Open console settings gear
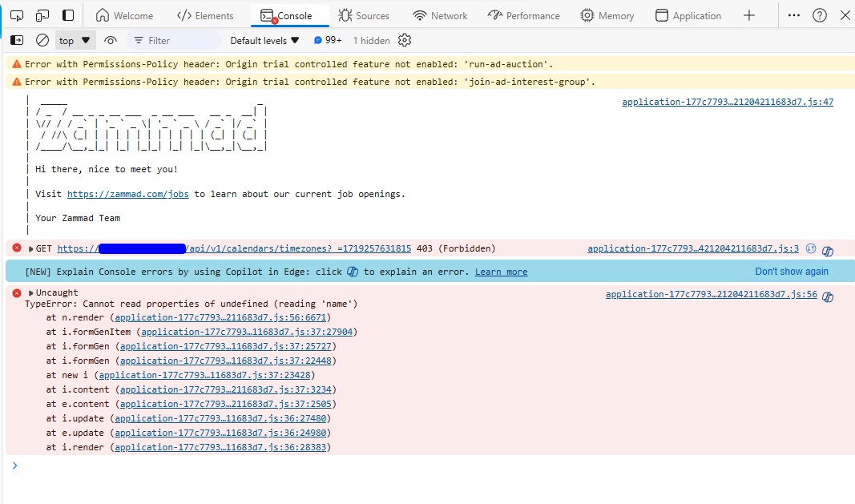855x504 pixels. click(x=405, y=40)
